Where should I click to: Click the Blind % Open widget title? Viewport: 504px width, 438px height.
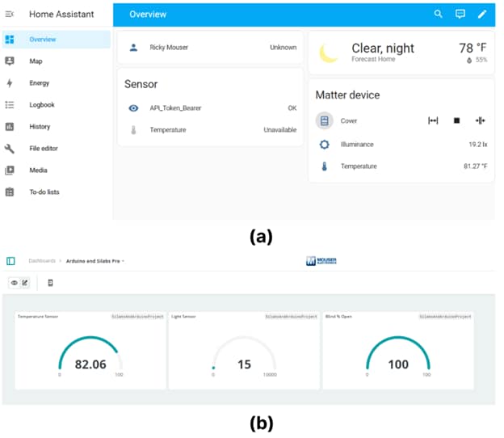[x=338, y=317]
